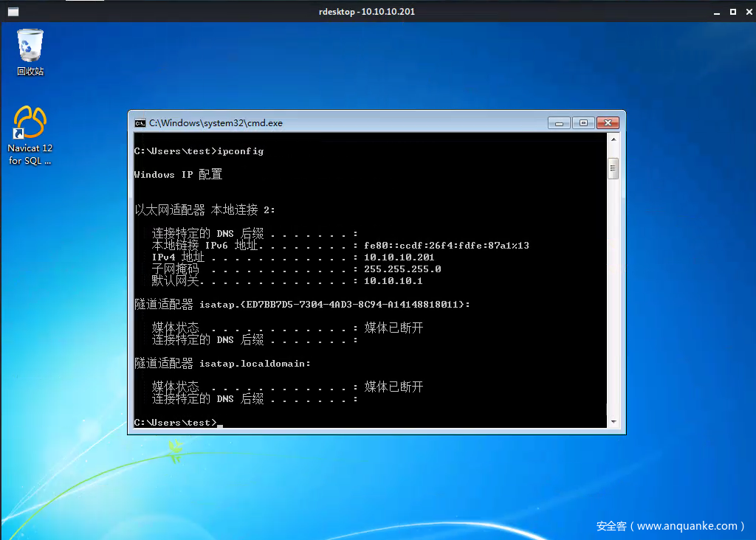
Task: Click the C:\Windows\system32\cmd.exe title bar text
Action: coord(216,123)
